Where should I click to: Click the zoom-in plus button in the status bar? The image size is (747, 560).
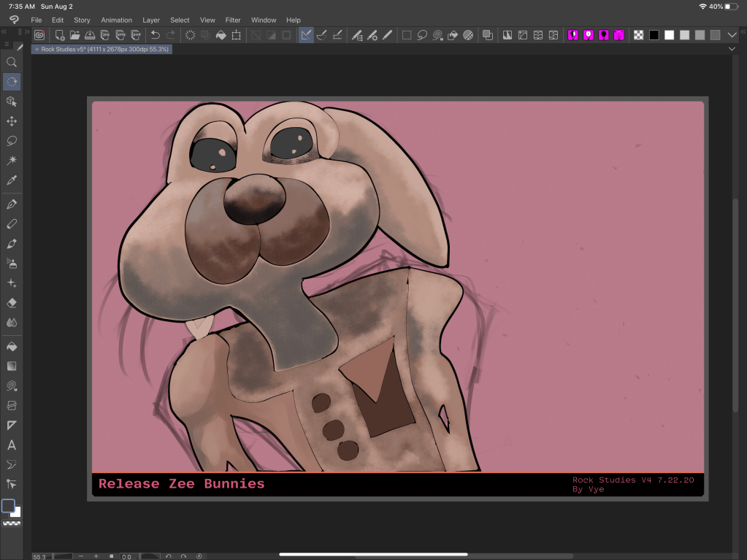click(x=96, y=556)
